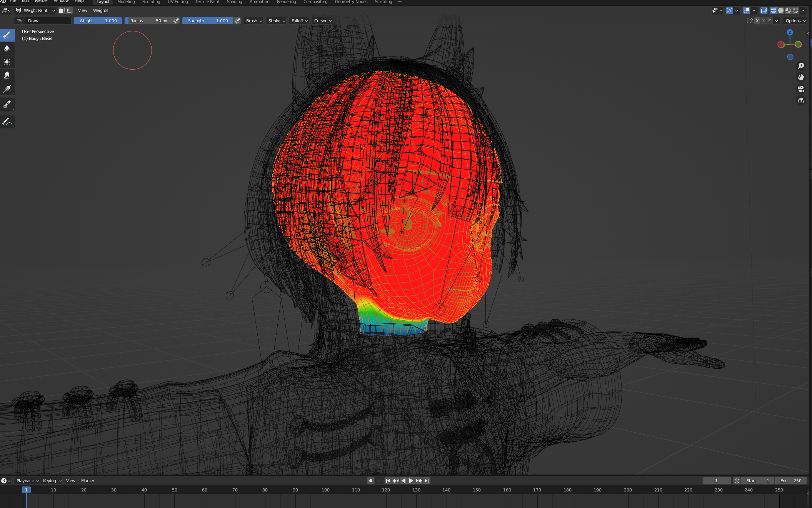The width and height of the screenshot is (812, 508).
Task: Expand the Falloff settings dropdown
Action: [300, 21]
